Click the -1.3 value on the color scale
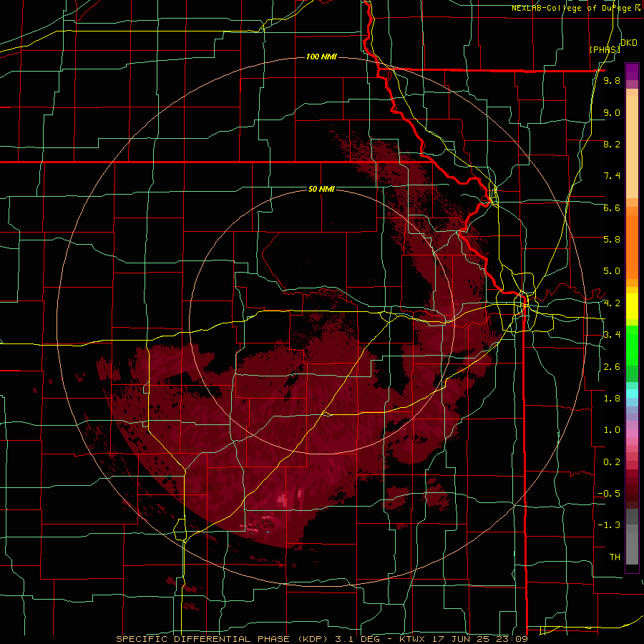 609,525
